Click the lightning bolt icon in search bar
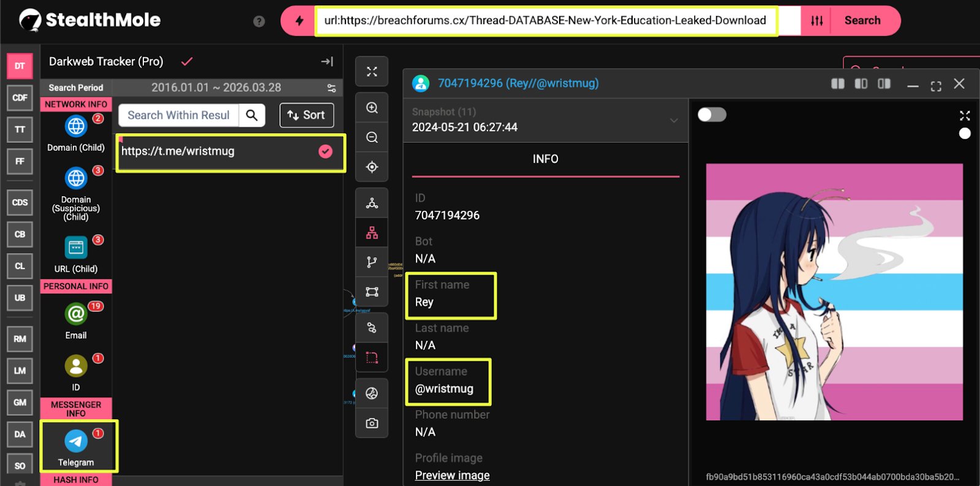This screenshot has width=980, height=486. click(299, 21)
